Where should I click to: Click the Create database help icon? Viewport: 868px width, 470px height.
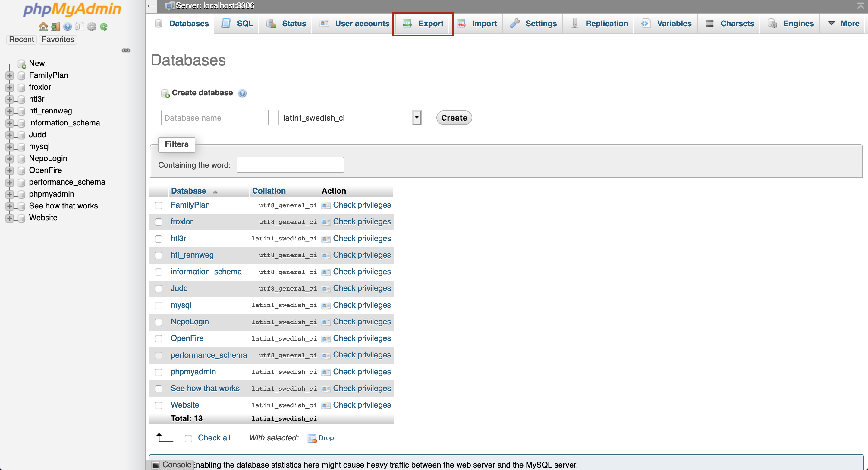(x=242, y=94)
